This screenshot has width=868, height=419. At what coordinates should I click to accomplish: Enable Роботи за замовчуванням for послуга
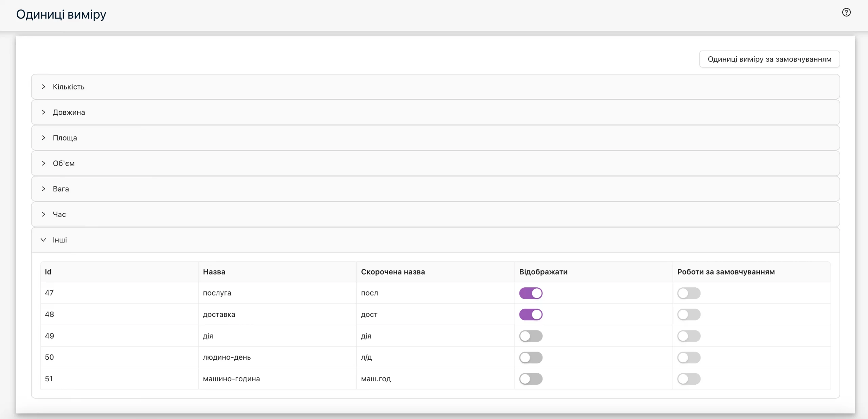689,293
